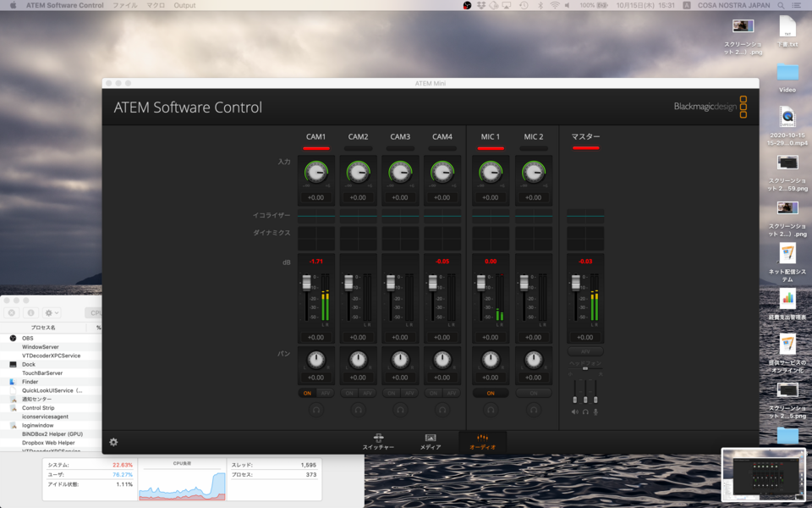The height and width of the screenshot is (508, 812).
Task: Click the CAM1 headphone solo icon
Action: coord(316,409)
